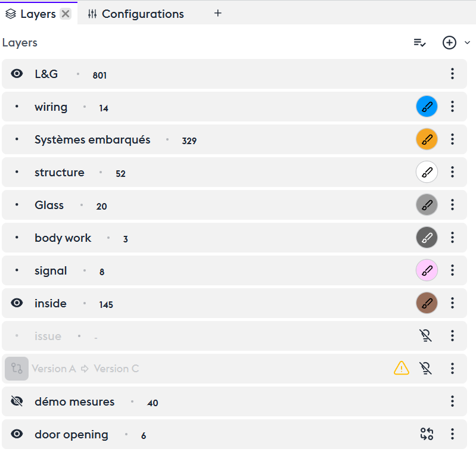
Task: Click the disabled paint icon on issue layer
Action: coord(425,336)
